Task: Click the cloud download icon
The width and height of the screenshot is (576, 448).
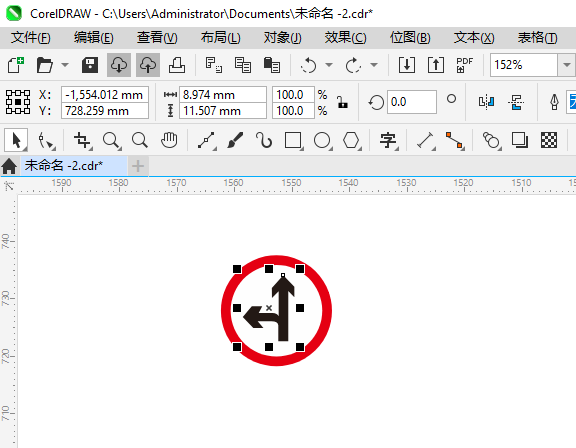Action: point(119,65)
